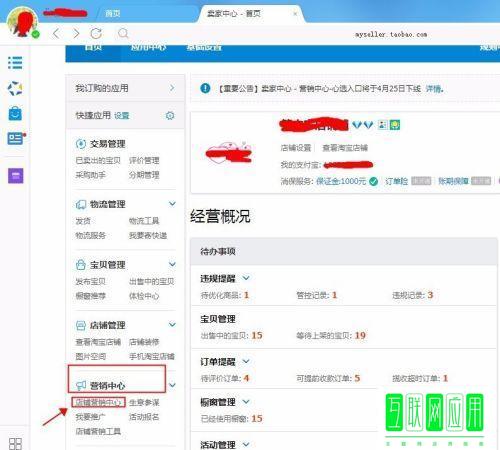Collapse the 宝贝管理 section chevron

click(x=172, y=264)
